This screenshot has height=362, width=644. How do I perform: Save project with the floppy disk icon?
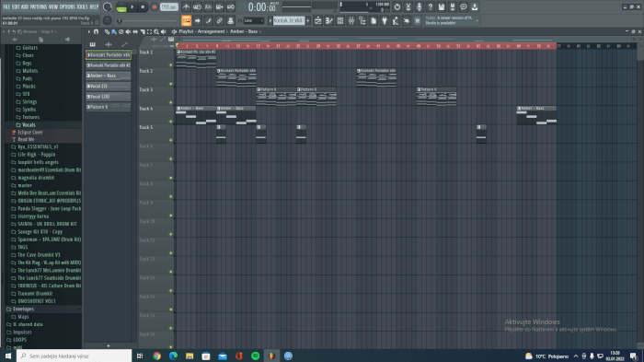point(441,7)
